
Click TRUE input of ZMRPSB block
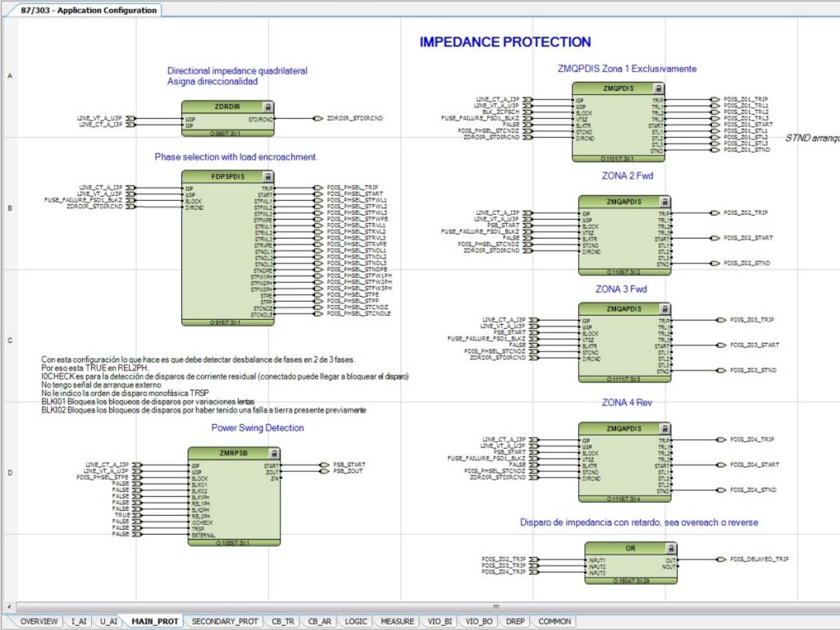coord(122,515)
